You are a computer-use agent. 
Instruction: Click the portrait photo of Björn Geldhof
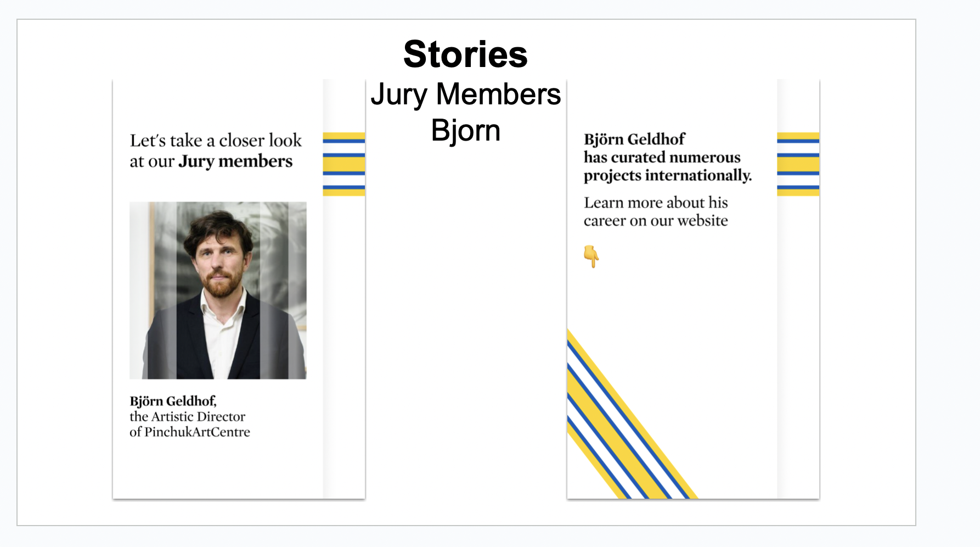click(x=218, y=290)
